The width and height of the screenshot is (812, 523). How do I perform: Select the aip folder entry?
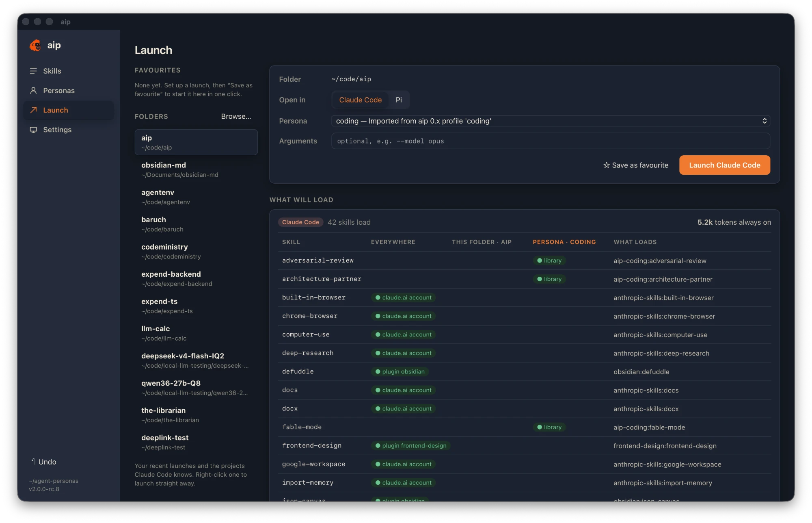pos(196,142)
